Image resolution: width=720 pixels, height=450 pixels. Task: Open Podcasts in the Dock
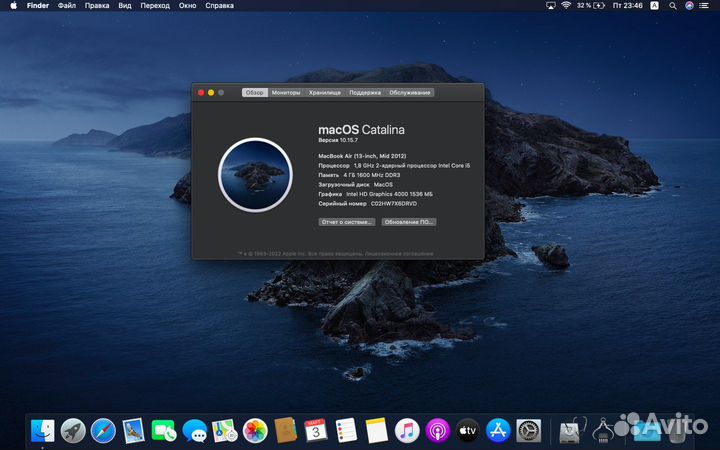pos(437,431)
